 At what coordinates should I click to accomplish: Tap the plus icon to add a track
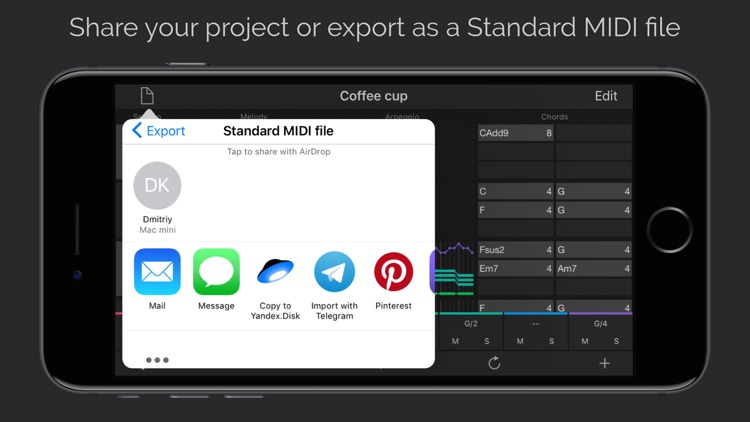pos(605,363)
